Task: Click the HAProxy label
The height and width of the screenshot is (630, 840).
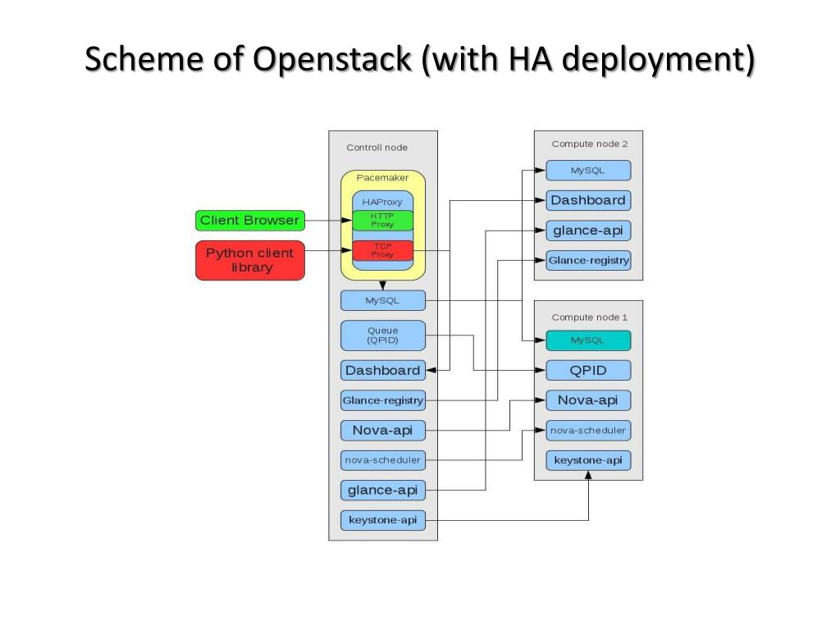Action: click(x=382, y=202)
